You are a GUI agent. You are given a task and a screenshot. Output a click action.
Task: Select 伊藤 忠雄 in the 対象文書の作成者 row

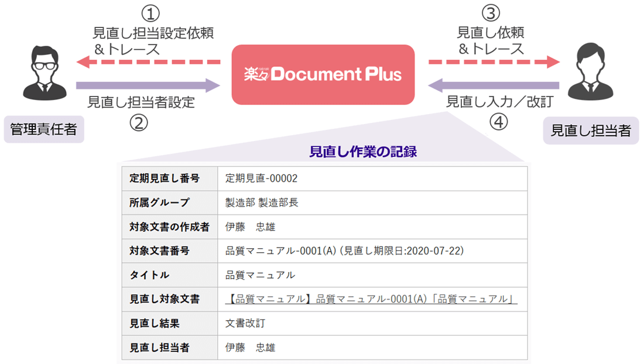coord(250,227)
